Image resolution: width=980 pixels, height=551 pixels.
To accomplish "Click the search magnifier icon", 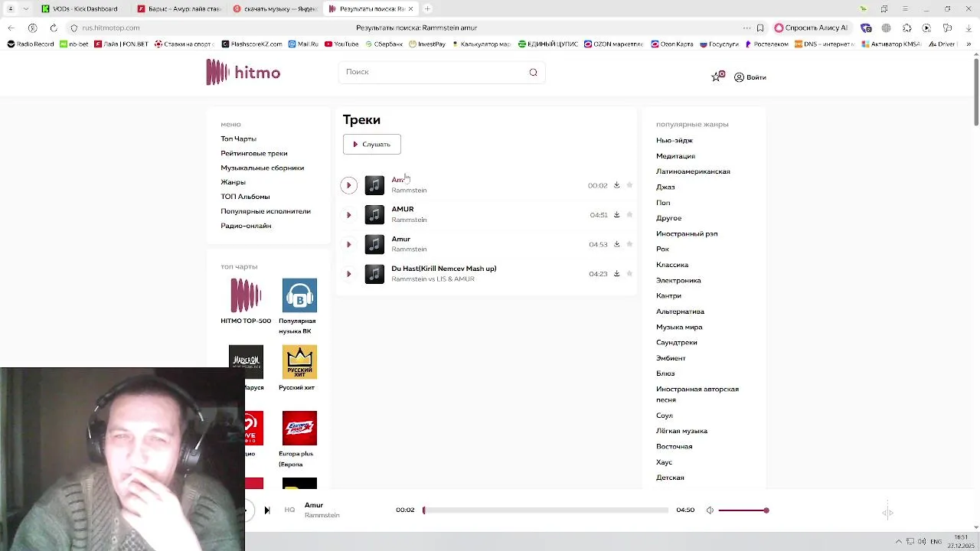I will click(x=533, y=72).
